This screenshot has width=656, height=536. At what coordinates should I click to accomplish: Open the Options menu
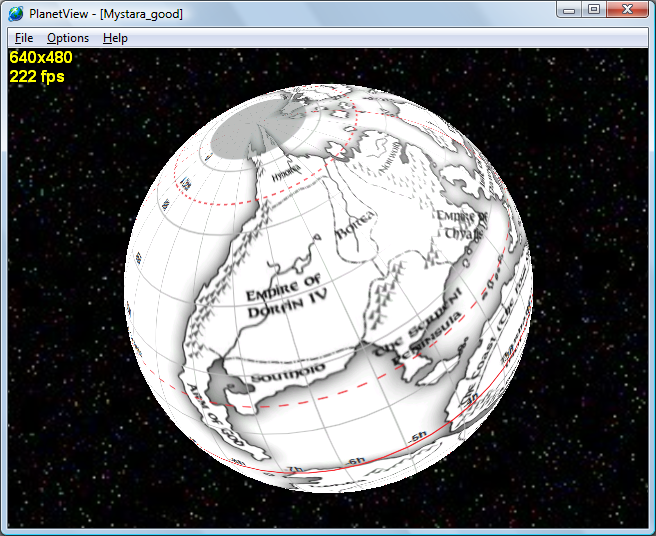(x=68, y=38)
